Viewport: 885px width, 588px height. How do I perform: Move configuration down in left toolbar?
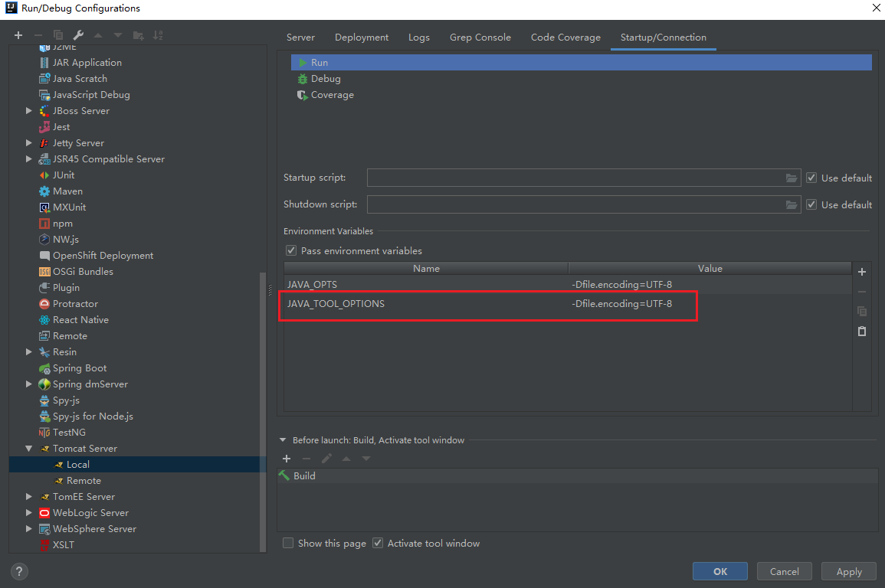pyautogui.click(x=117, y=35)
